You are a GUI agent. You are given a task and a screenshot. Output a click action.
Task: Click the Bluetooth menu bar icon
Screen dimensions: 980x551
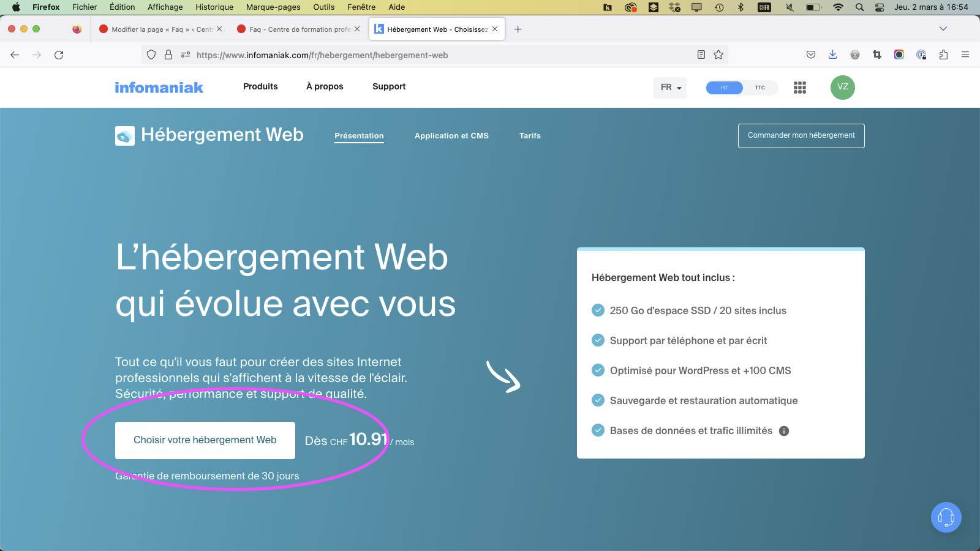pyautogui.click(x=741, y=7)
